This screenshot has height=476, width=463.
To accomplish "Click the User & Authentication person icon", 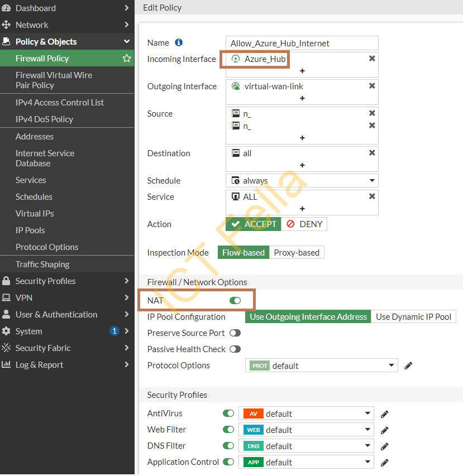I will [x=6, y=314].
